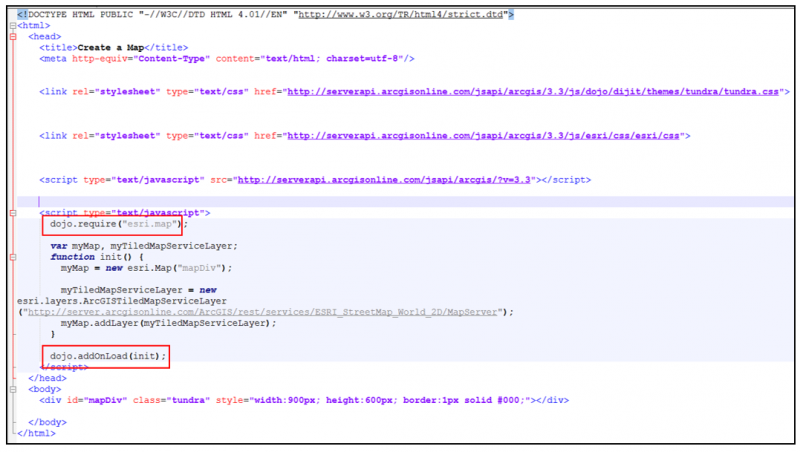Collapse the head section fold marker
This screenshot has width=800, height=452.
pos(12,36)
